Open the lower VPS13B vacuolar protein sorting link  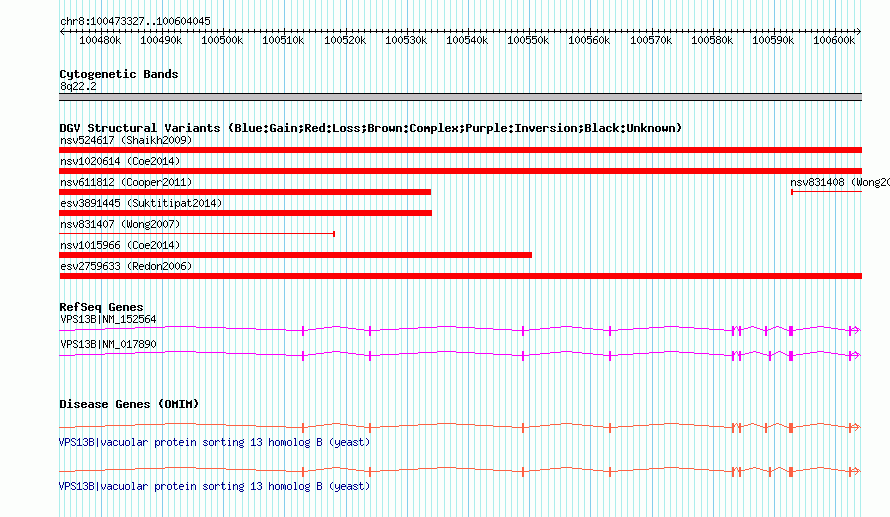tap(214, 486)
